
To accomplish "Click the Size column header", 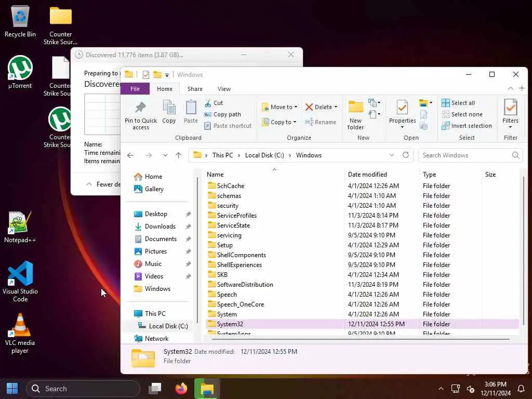I will (x=490, y=175).
